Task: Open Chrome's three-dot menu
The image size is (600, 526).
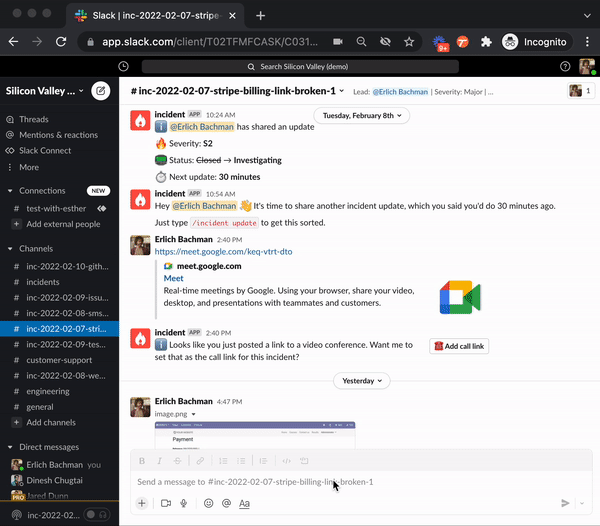Action: pos(587,42)
